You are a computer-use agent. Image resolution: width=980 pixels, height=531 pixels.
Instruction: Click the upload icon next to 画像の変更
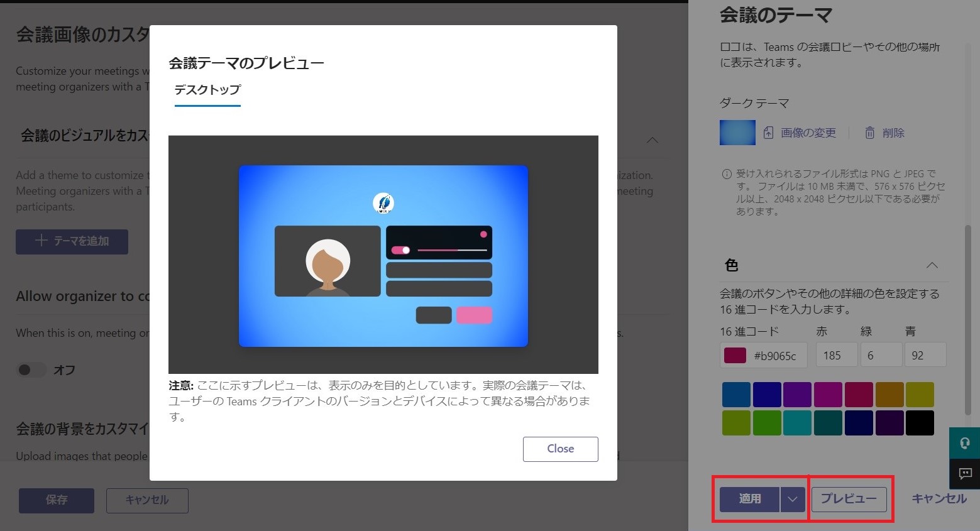coord(768,133)
